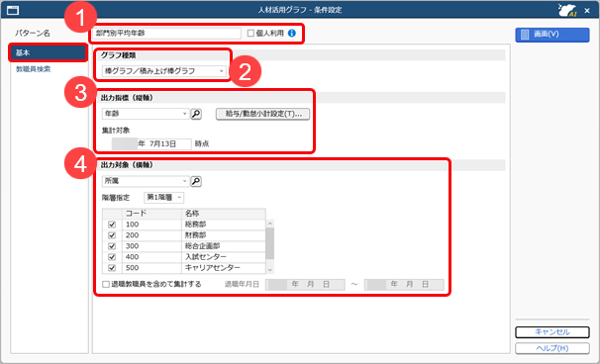Click the 総務部 name cell
This screenshot has height=364, width=600.
click(224, 225)
